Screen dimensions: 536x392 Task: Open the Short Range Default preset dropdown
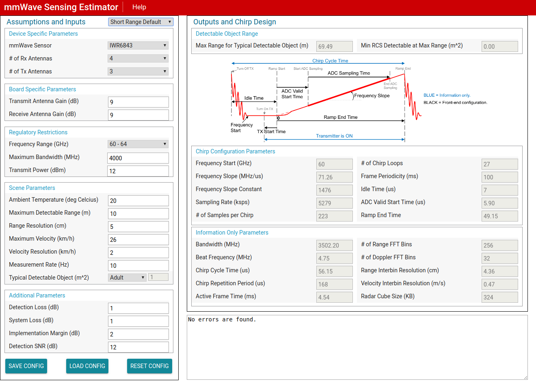(x=140, y=22)
